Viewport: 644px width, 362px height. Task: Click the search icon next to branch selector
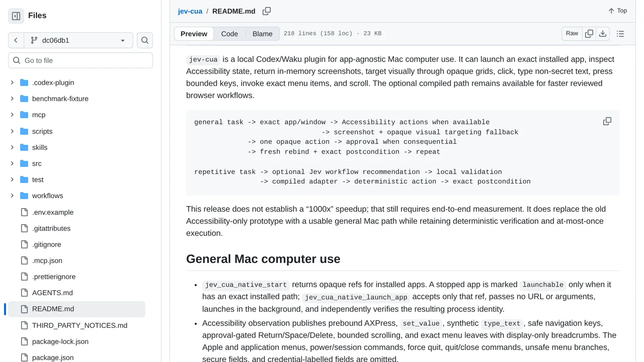point(145,40)
